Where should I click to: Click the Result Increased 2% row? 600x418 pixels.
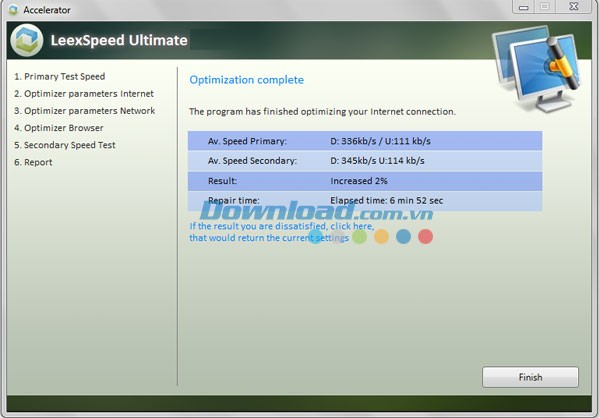365,181
